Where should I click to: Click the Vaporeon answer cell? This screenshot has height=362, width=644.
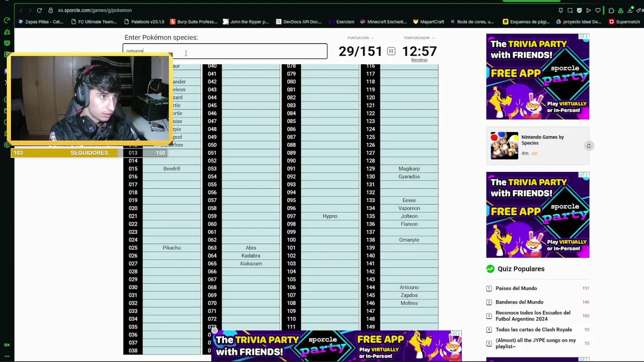click(x=409, y=208)
